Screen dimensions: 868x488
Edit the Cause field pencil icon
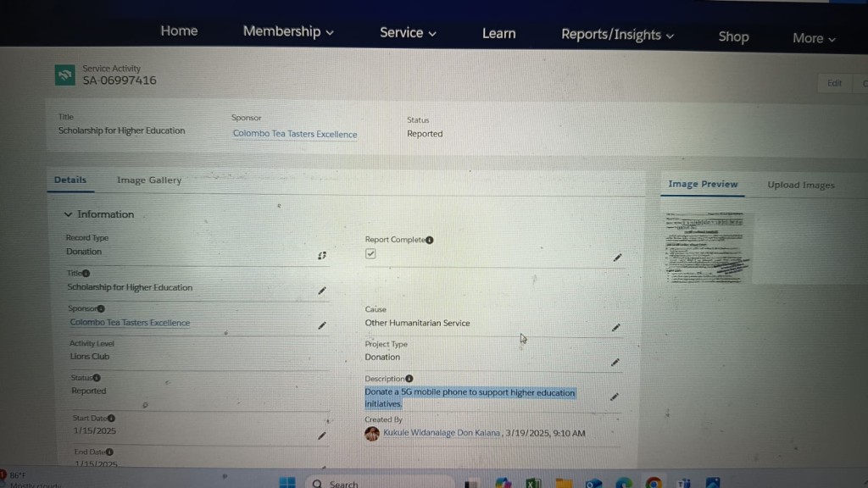pos(615,328)
